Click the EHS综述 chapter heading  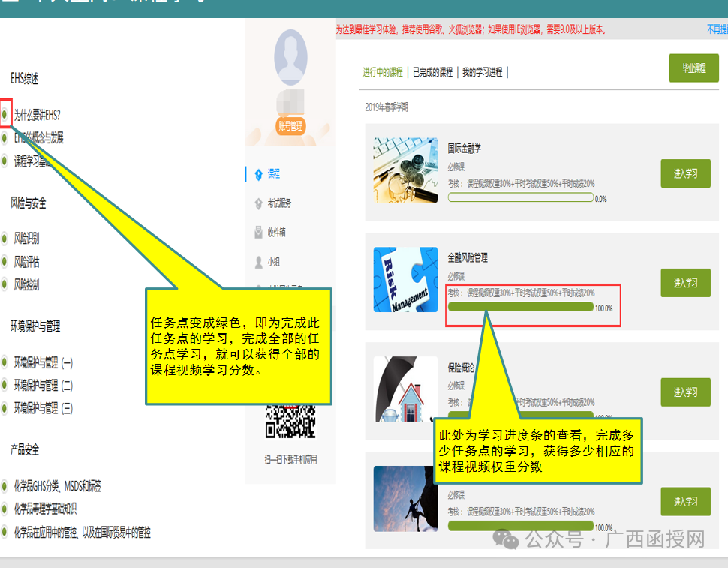tap(24, 79)
